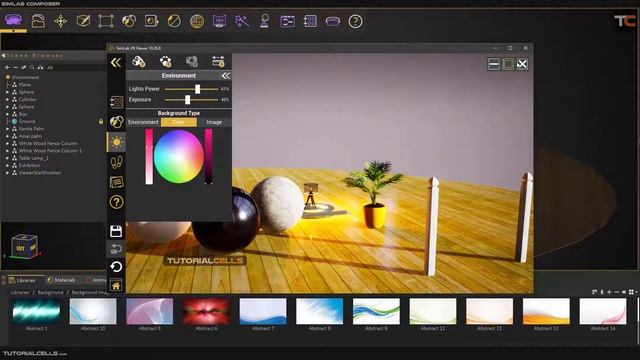Collapse VR Viewer side menu with double chevron

click(x=116, y=62)
